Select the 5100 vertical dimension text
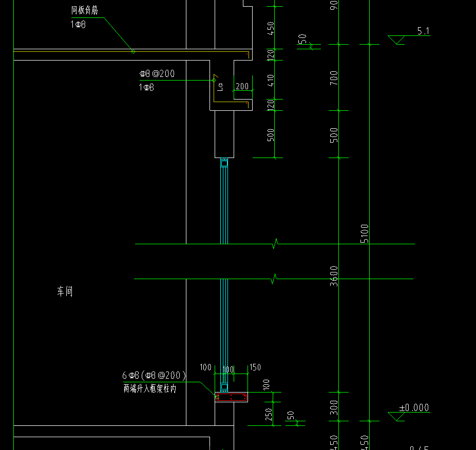 pyautogui.click(x=365, y=233)
